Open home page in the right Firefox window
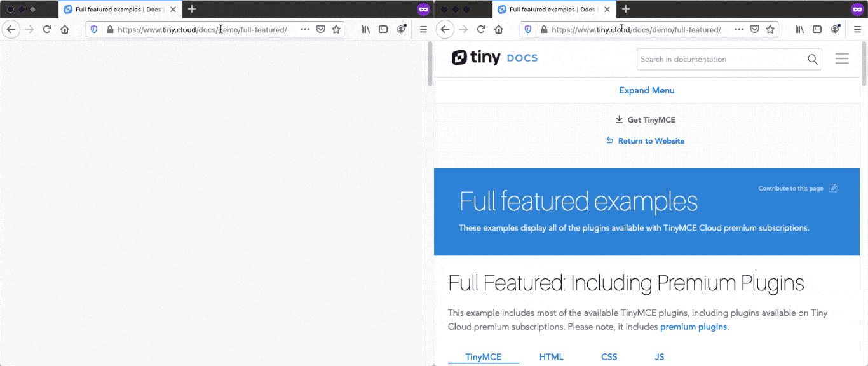 [499, 29]
